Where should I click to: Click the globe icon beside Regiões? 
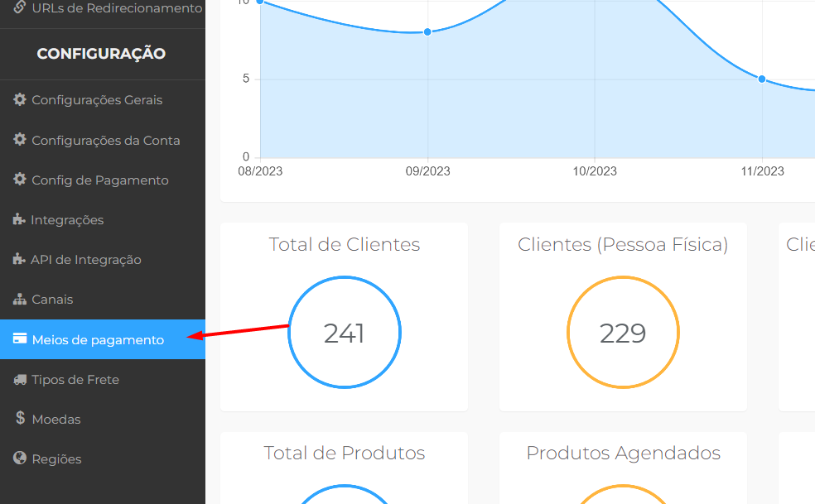pos(20,458)
